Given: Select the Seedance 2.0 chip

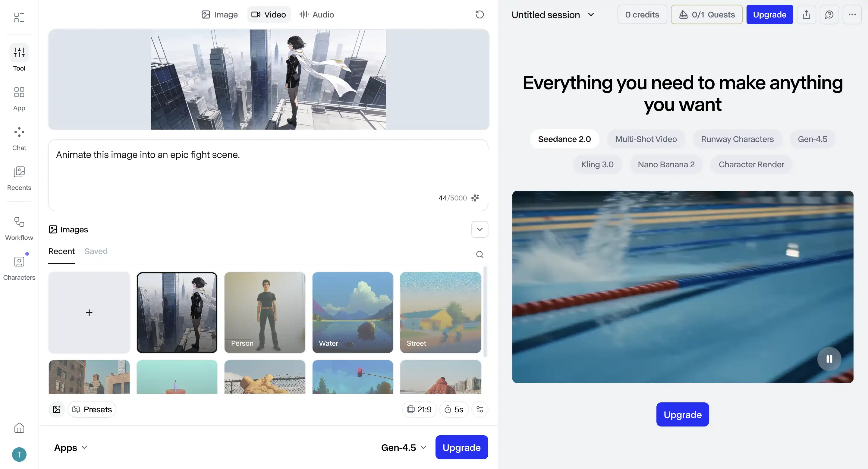Looking at the screenshot, I should [564, 139].
